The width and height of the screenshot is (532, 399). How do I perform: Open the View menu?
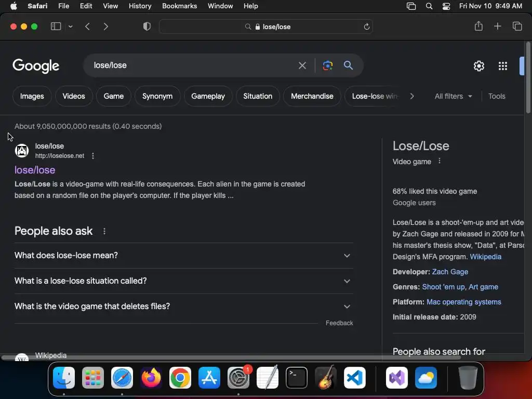pos(110,6)
